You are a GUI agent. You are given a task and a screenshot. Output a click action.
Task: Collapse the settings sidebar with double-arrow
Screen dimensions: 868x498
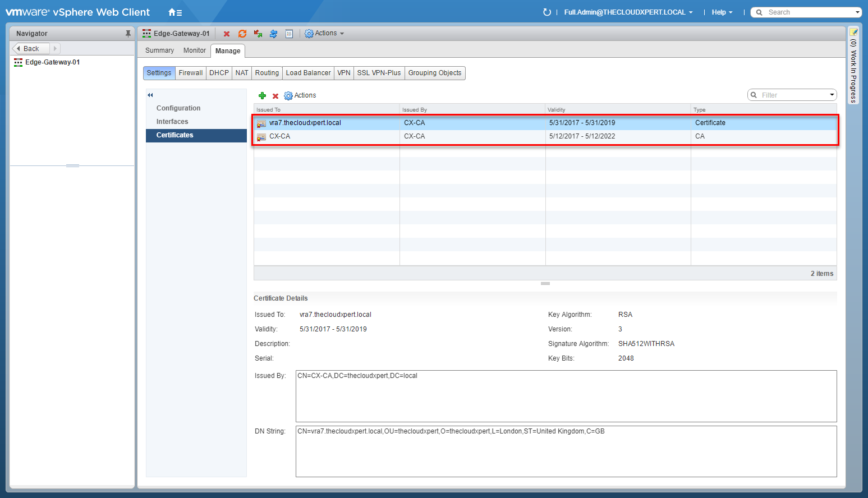click(x=150, y=95)
